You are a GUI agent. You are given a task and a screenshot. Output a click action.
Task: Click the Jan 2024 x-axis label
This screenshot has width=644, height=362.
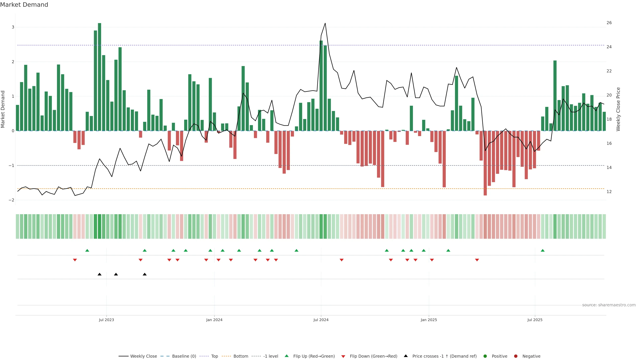click(214, 320)
